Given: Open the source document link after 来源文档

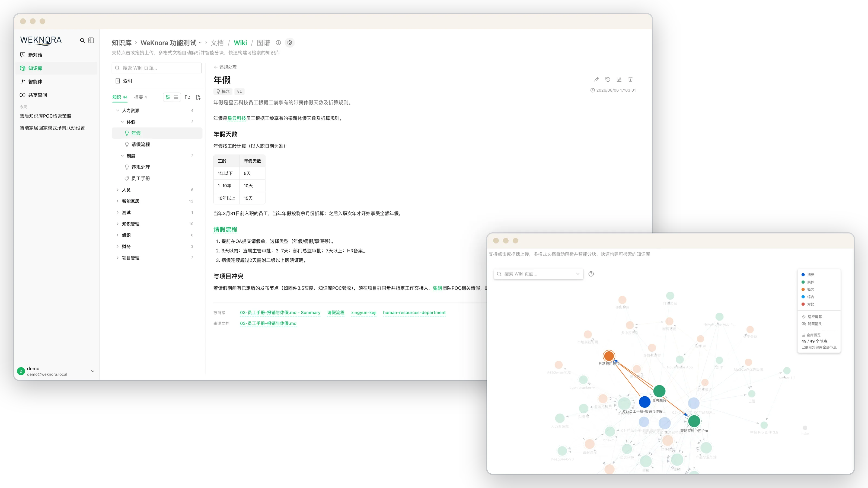Looking at the screenshot, I should pyautogui.click(x=268, y=323).
